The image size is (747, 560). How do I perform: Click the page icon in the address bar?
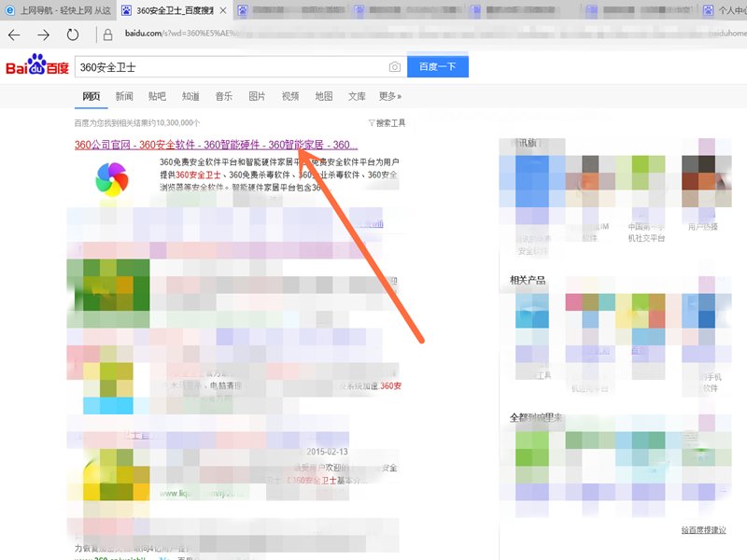click(x=107, y=34)
